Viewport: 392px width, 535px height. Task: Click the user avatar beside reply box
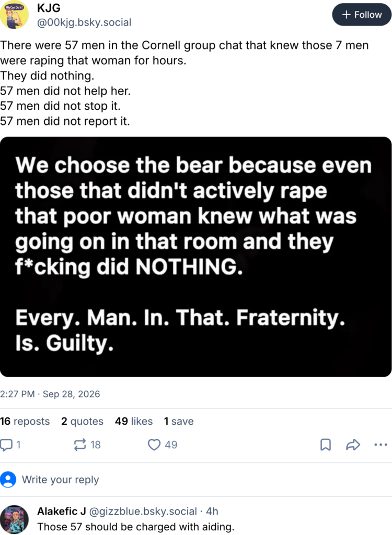click(x=8, y=480)
